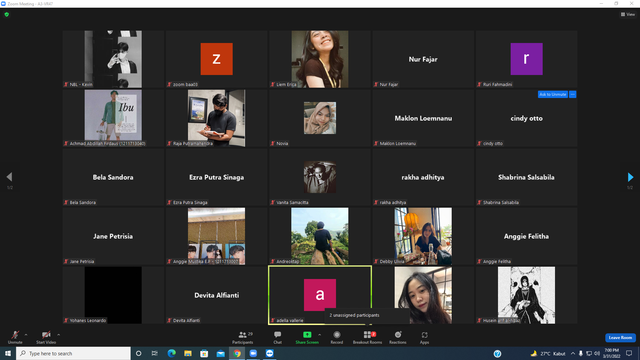Screen dimensions: 640x360
Task: Select Yohanes Leonardo's black tile
Action: coord(113,295)
